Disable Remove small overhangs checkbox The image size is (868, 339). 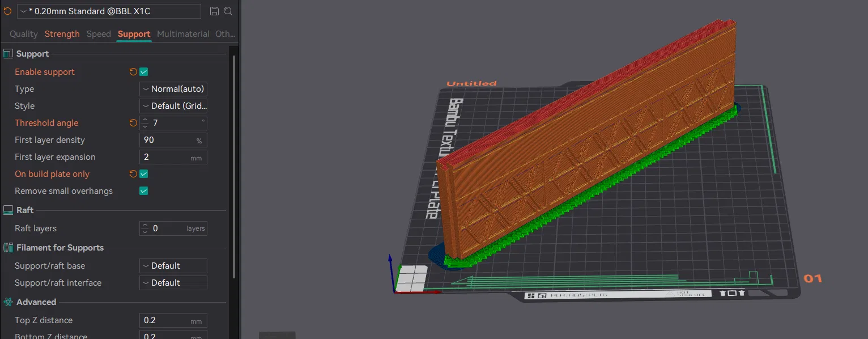click(144, 191)
